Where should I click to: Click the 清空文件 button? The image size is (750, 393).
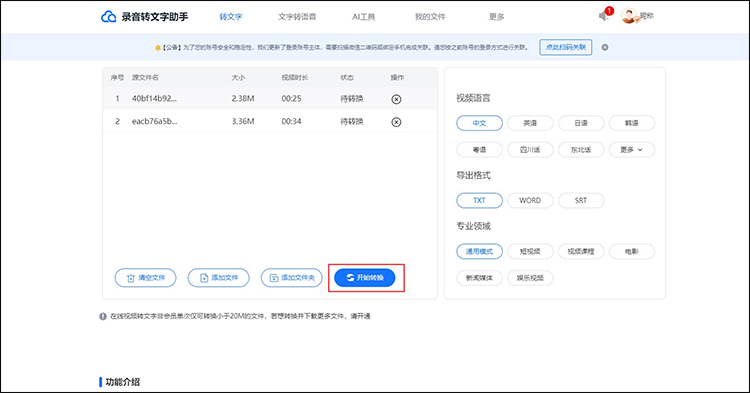click(145, 278)
